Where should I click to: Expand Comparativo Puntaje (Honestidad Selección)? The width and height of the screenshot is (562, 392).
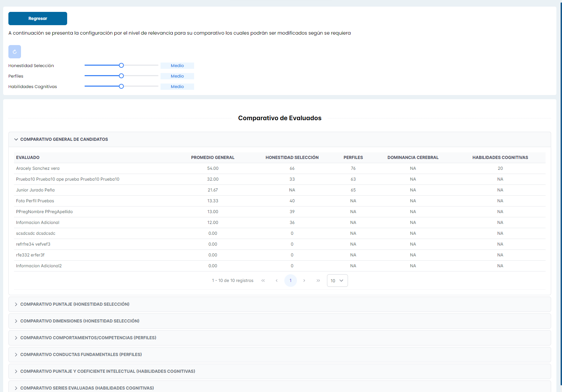(x=74, y=304)
